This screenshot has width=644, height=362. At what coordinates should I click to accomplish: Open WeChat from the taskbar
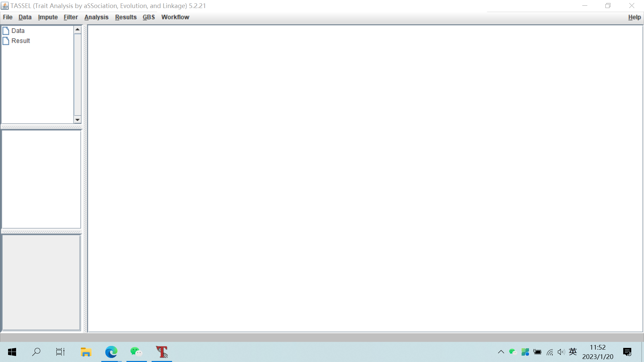click(136, 352)
